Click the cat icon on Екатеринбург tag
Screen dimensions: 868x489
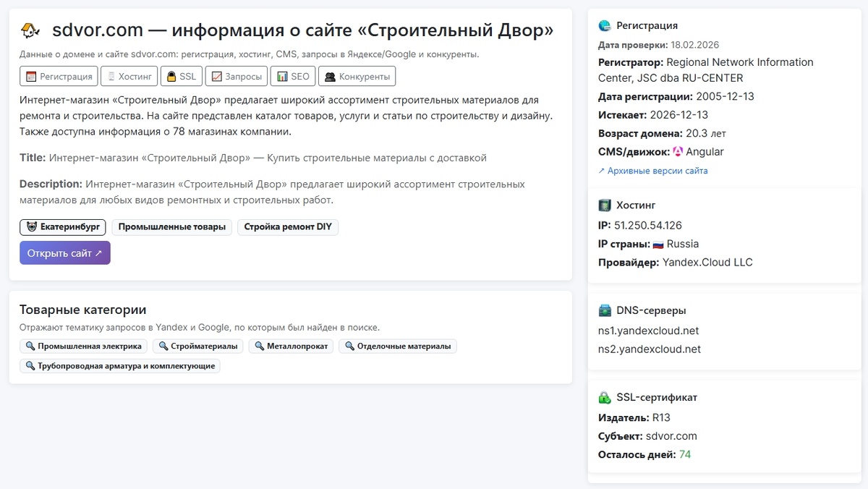30,226
